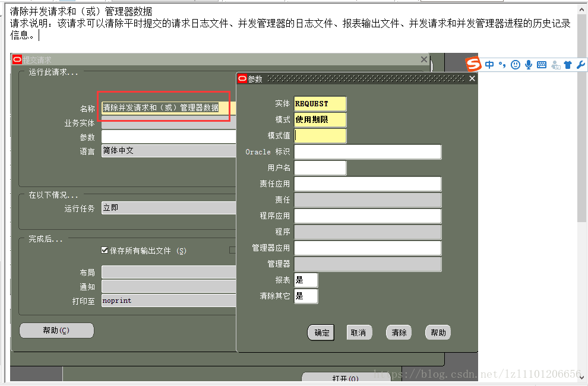
Task: Open the 语言 field showing 简体中文
Action: click(167, 150)
